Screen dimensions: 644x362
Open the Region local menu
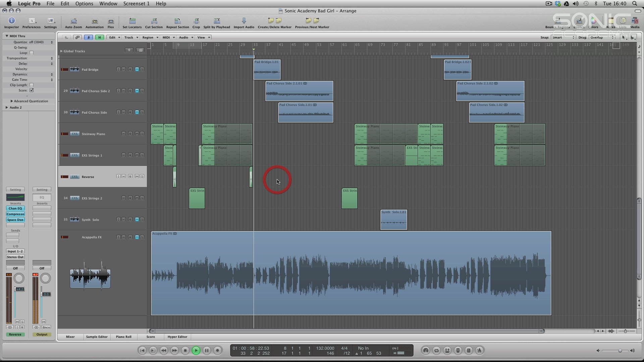[150, 37]
